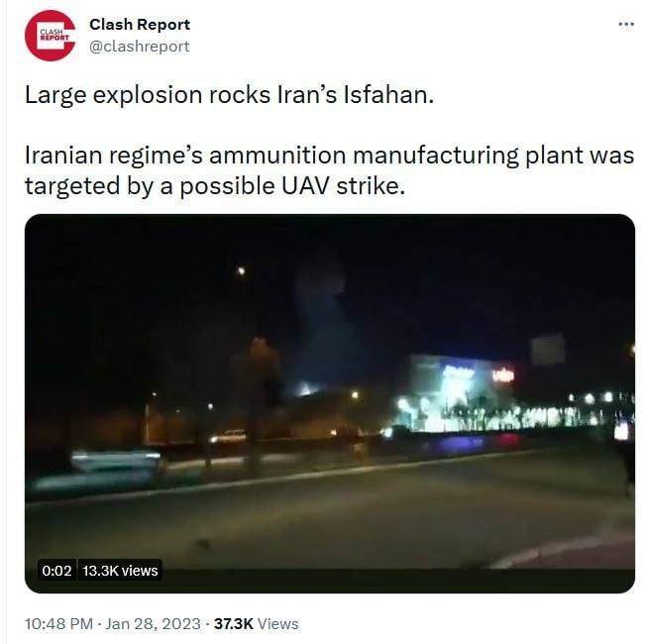This screenshot has height=644, width=647.
Task: Open the Clash Report profile avatar
Action: pos(50,36)
